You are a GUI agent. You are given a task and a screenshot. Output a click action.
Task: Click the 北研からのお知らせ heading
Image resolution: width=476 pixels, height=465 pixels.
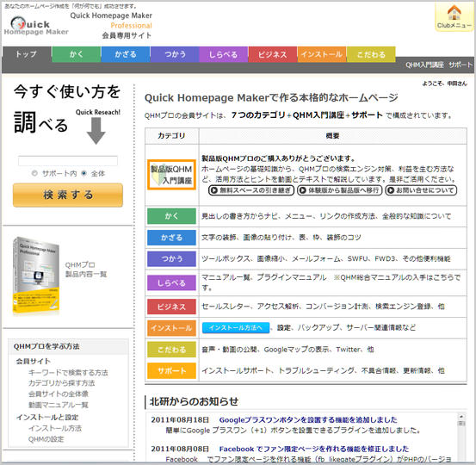194,402
